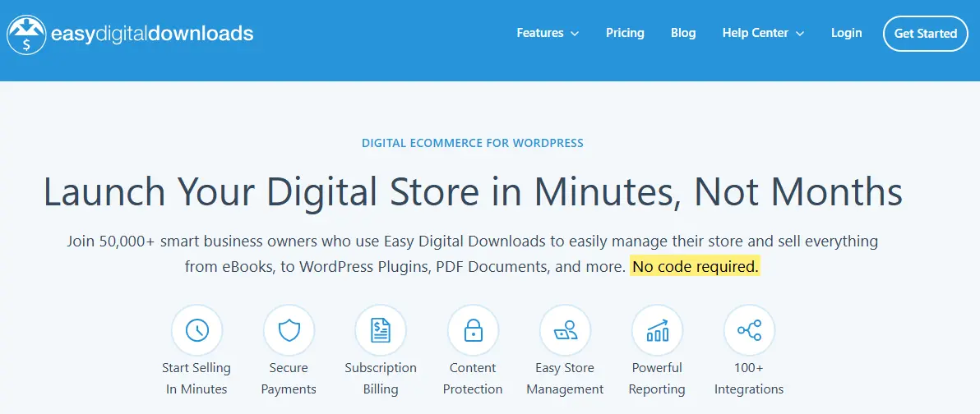This screenshot has width=980, height=414.
Task: Select the Secure Payments label
Action: 289,379
